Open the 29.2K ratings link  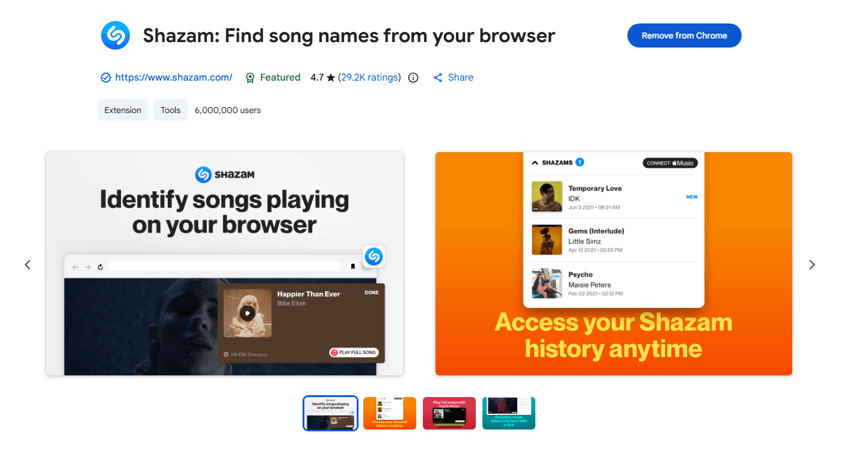(369, 78)
